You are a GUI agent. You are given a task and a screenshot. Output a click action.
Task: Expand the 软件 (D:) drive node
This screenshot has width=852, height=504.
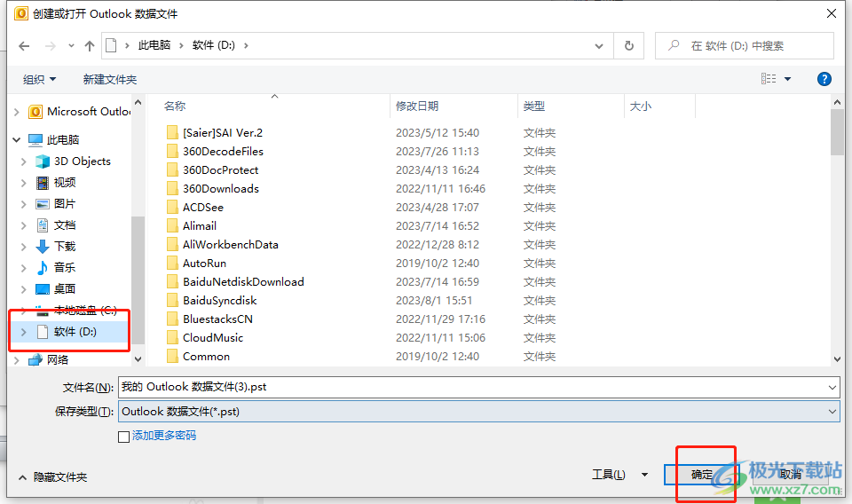click(23, 332)
